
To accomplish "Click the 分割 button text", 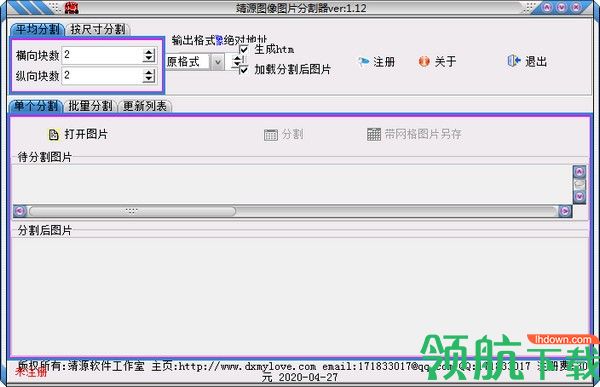I will coord(293,134).
